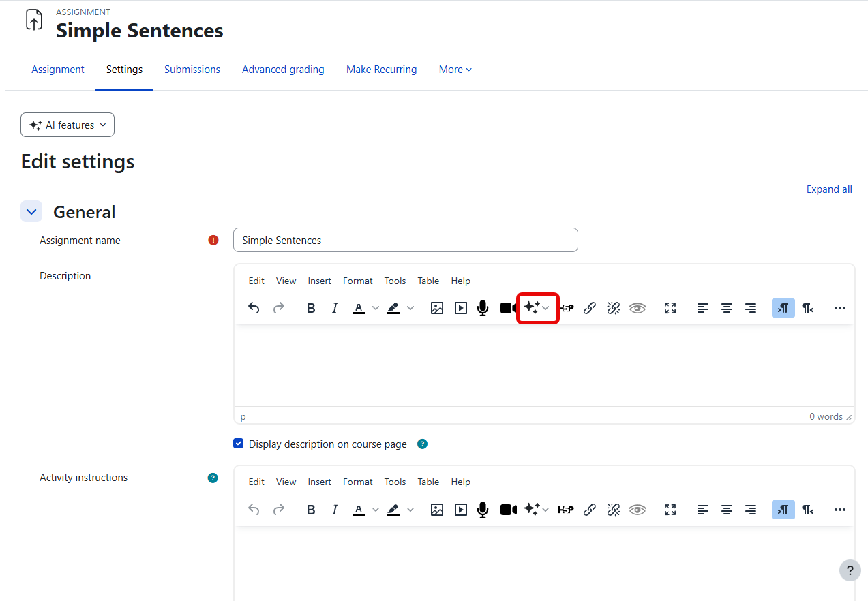Click the Expand all link

(829, 189)
